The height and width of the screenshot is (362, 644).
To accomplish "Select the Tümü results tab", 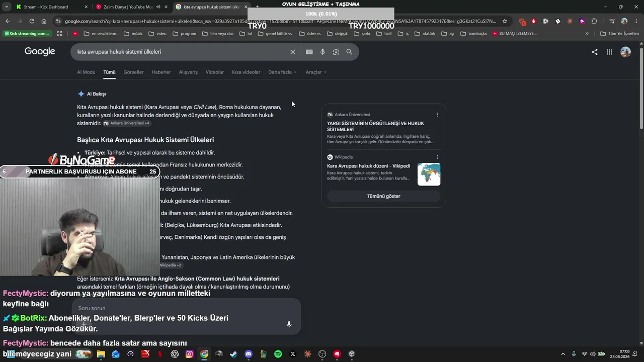I will click(x=109, y=72).
